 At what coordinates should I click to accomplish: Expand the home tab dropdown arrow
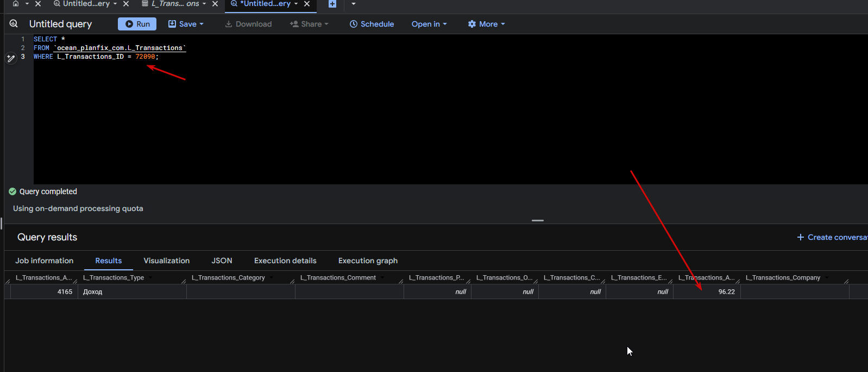pos(27,4)
